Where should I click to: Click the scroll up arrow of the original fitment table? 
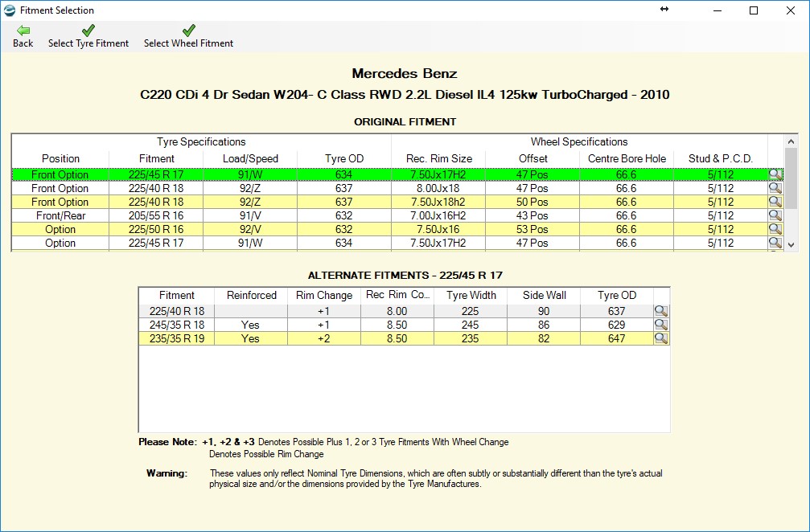pos(791,141)
